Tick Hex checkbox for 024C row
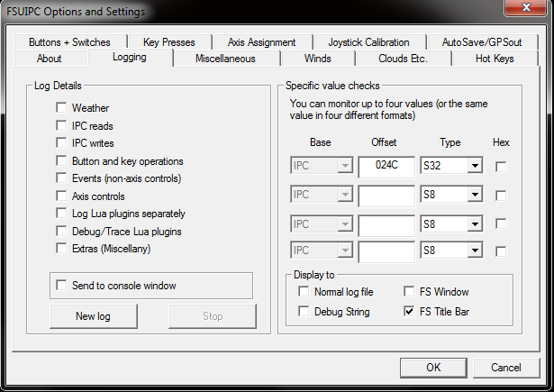Screen dimensions: 554x392 click(x=501, y=167)
